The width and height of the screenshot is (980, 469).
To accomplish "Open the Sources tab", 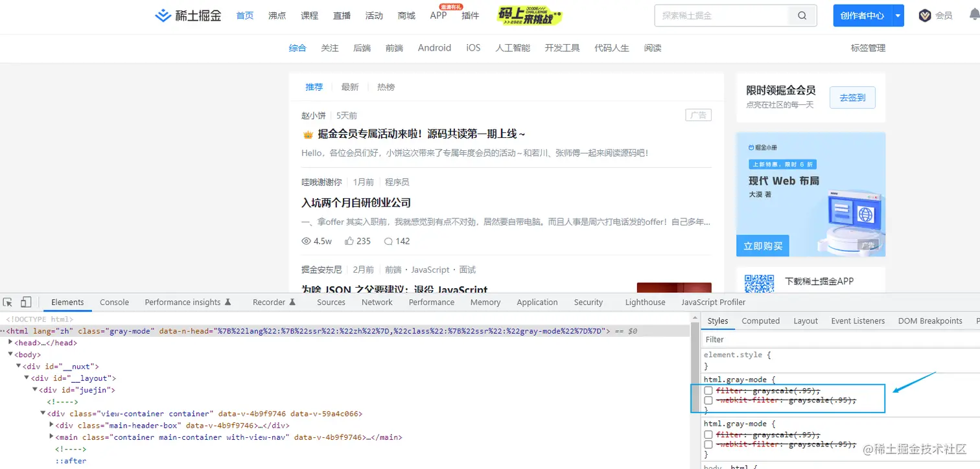I will 331,303.
